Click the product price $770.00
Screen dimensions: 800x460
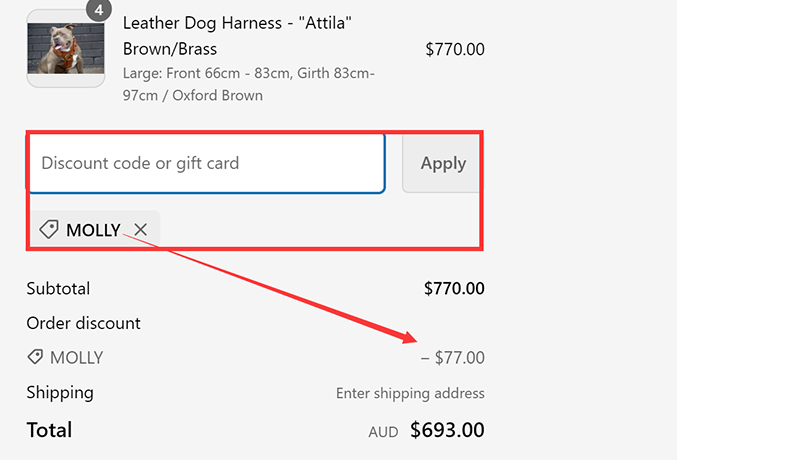454,49
